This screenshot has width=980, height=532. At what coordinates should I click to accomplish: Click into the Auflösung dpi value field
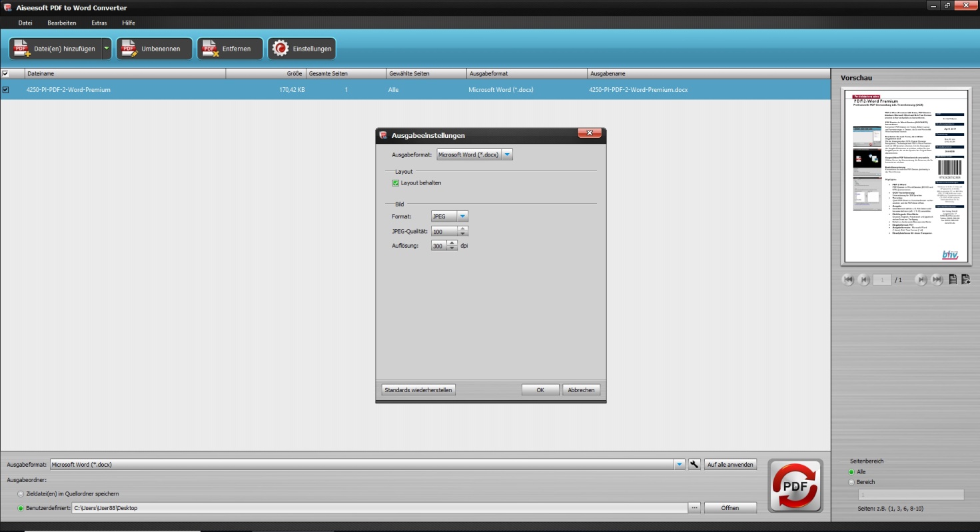440,246
